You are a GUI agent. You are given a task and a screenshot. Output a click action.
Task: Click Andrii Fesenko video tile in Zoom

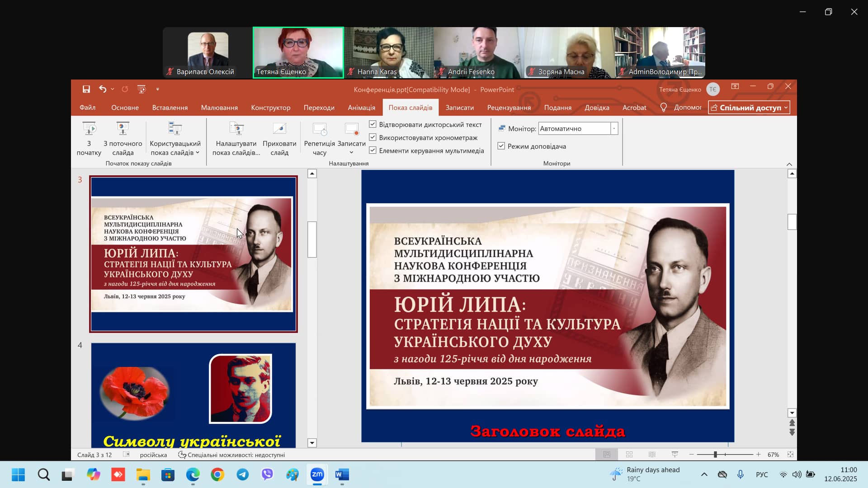pos(479,52)
